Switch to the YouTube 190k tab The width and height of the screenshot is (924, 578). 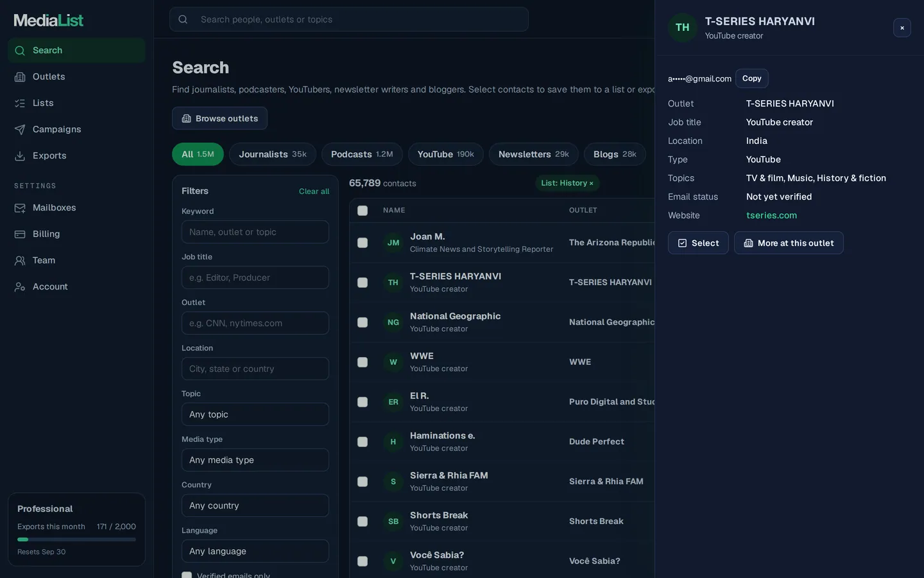[x=446, y=154]
